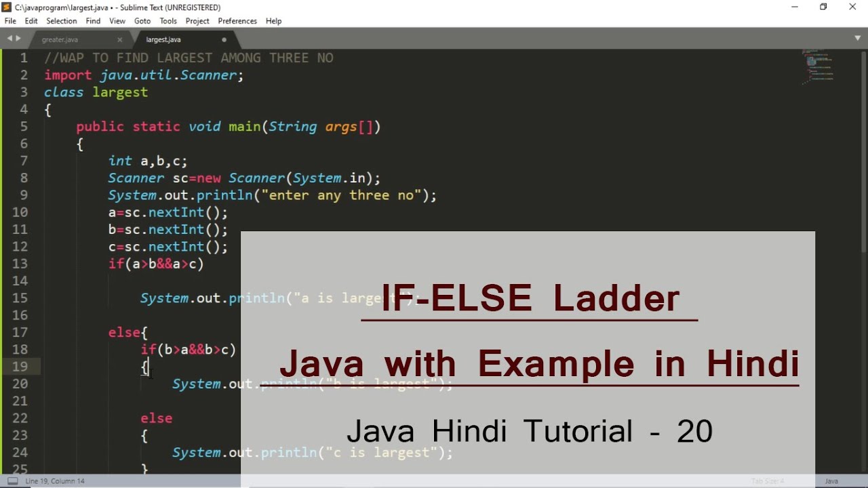
Task: Click 'if(b>a&&b>c)' condition
Action: [189, 350]
